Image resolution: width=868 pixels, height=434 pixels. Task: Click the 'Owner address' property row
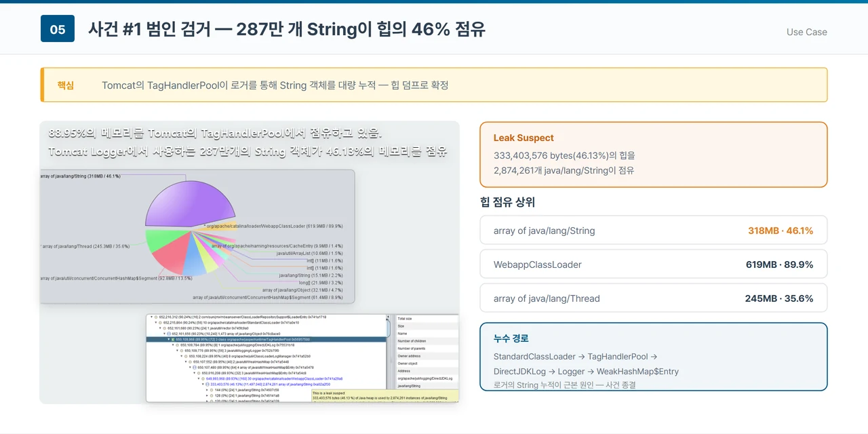click(x=428, y=356)
